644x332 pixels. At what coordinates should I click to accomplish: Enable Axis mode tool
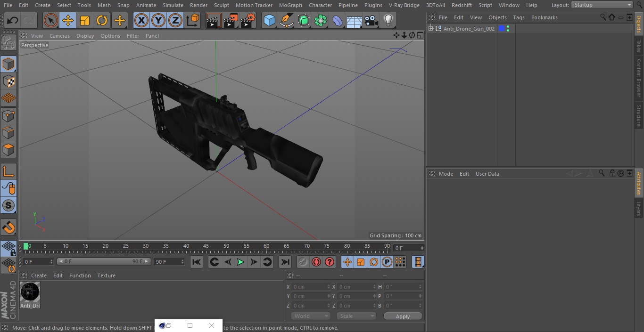pos(8,171)
